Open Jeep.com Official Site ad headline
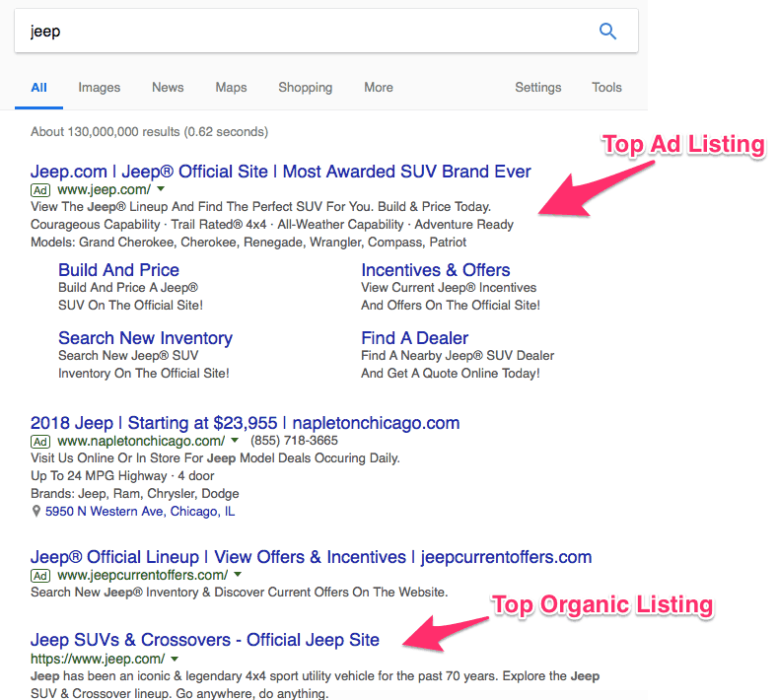The height and width of the screenshot is (700, 778). point(280,172)
